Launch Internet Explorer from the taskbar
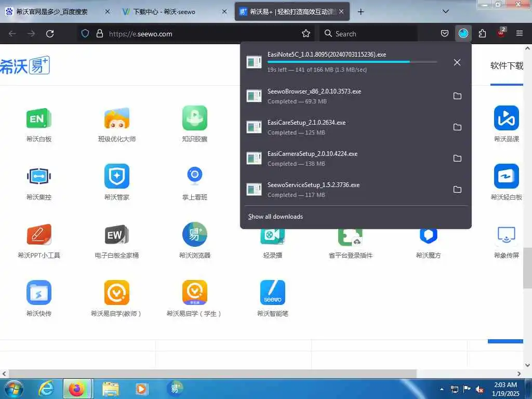This screenshot has width=532, height=399. [46, 389]
